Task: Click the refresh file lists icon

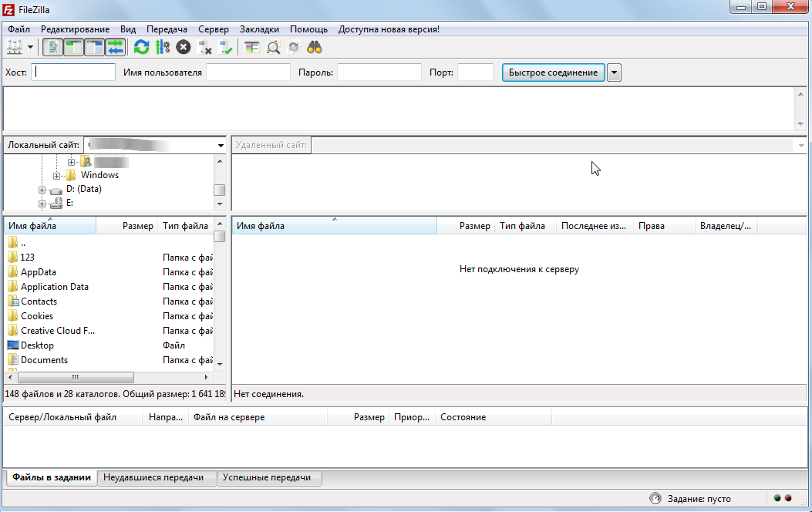Action: point(141,47)
